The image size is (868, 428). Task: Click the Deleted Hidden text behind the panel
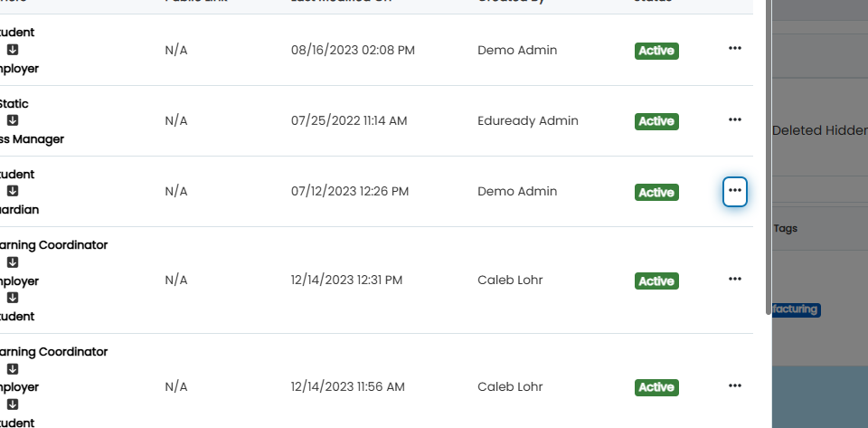click(x=820, y=130)
